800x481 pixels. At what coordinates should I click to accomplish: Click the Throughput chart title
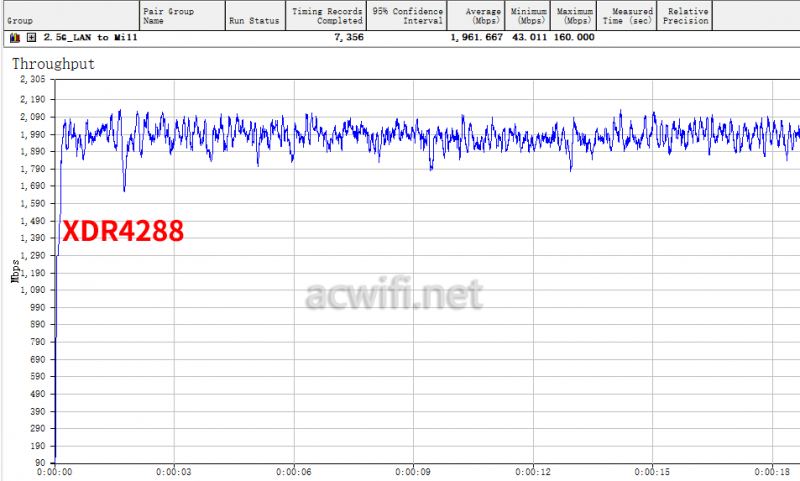(x=54, y=64)
